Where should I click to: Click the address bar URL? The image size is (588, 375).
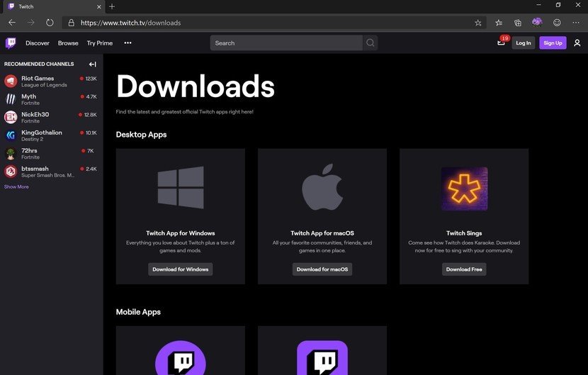pos(131,23)
